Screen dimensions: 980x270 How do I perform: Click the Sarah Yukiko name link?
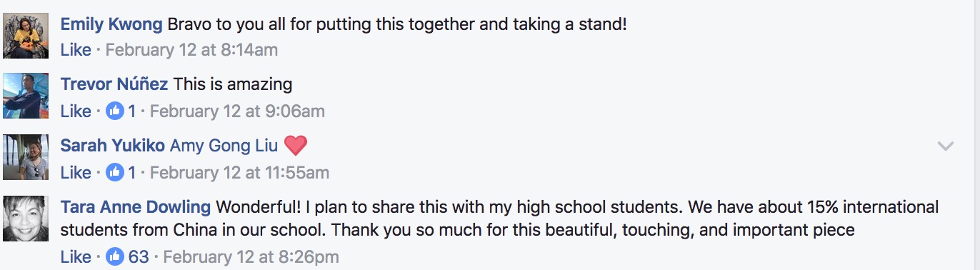tap(112, 146)
